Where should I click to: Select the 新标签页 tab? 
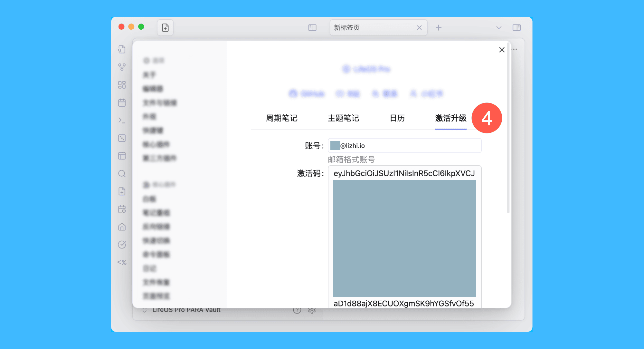click(378, 28)
